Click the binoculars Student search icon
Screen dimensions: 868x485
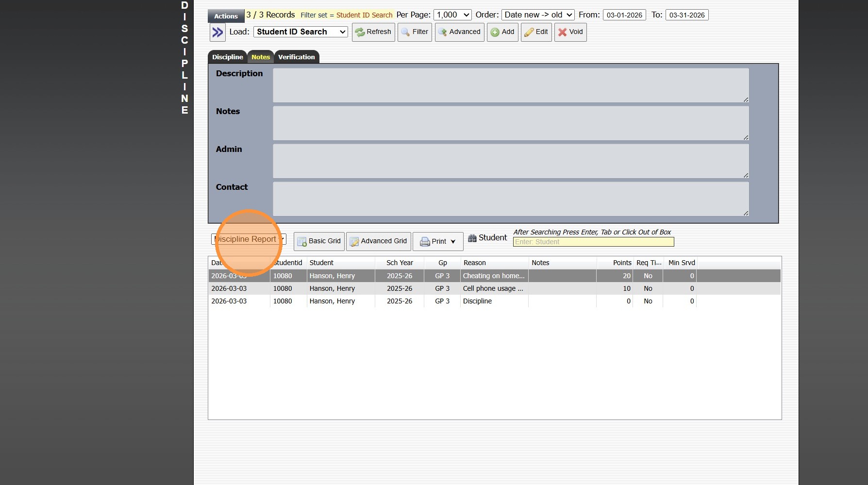coord(472,238)
